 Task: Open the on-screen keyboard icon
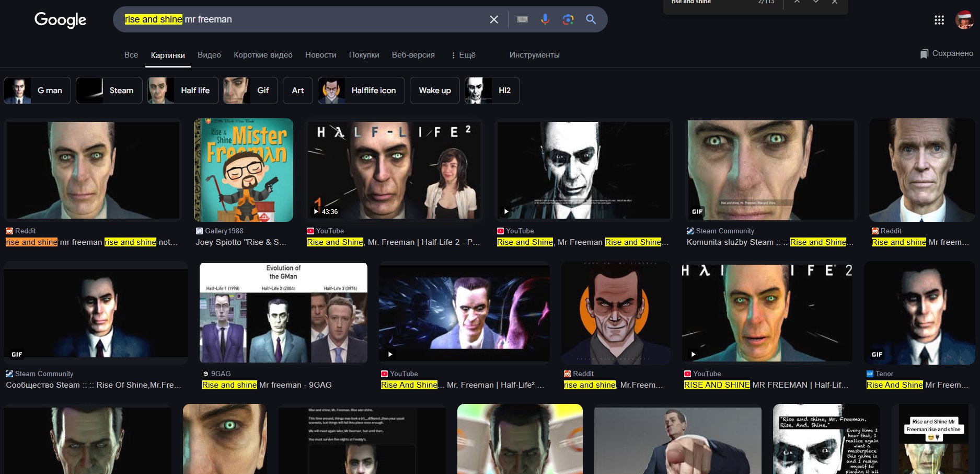[522, 19]
